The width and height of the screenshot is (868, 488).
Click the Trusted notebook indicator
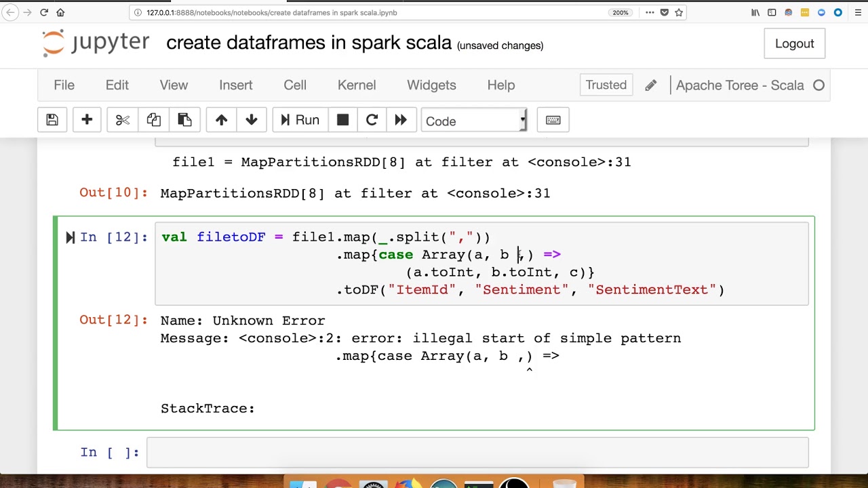click(x=606, y=85)
